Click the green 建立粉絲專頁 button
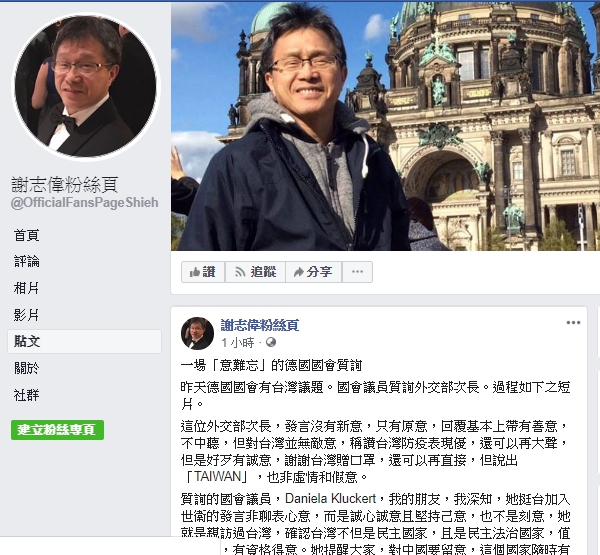 click(57, 430)
